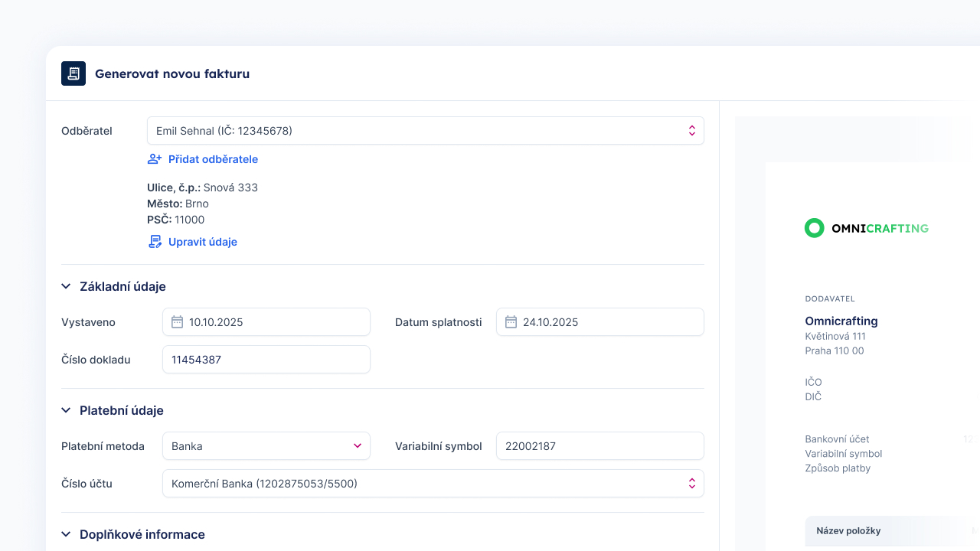The image size is (980, 551).
Task: Open the Platební metoda dropdown
Action: click(266, 446)
